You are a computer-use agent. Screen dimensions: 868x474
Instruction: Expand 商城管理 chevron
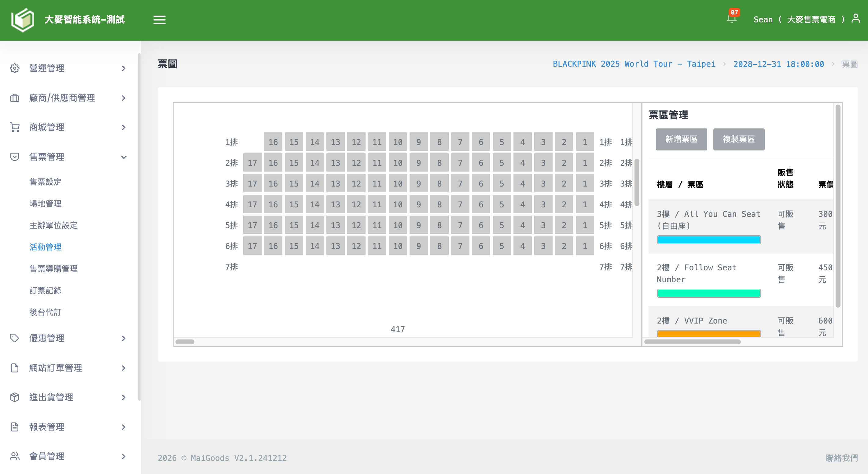[x=124, y=128]
